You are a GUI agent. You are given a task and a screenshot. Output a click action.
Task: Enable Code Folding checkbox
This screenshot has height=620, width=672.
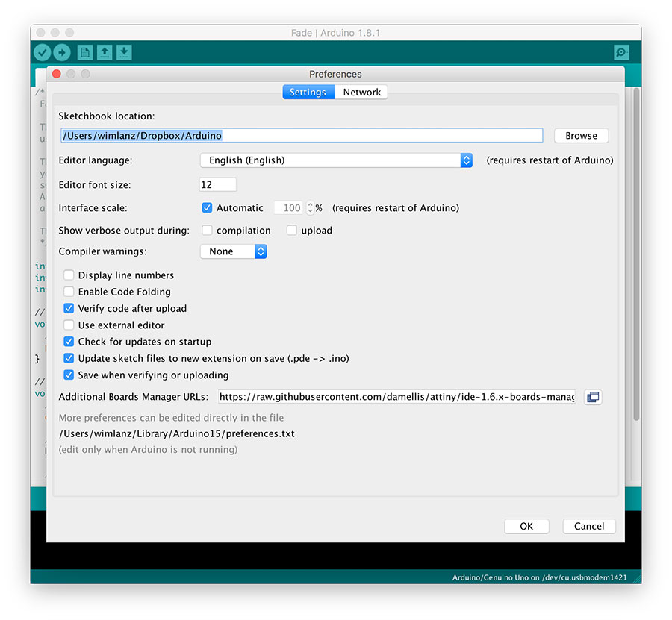pyautogui.click(x=69, y=292)
